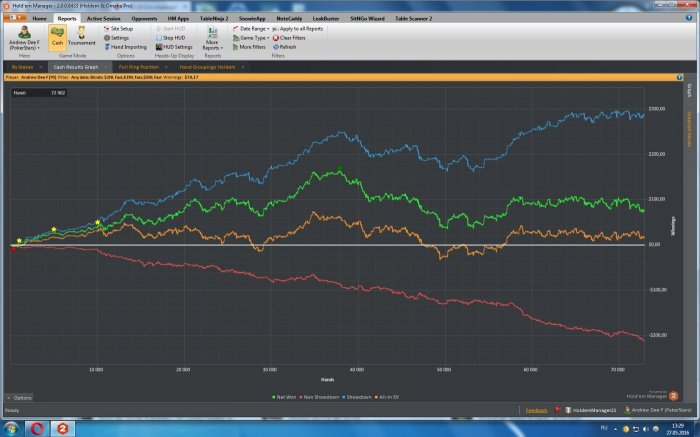The image size is (700, 437).
Task: Click Apply to all Reports
Action: (x=297, y=29)
